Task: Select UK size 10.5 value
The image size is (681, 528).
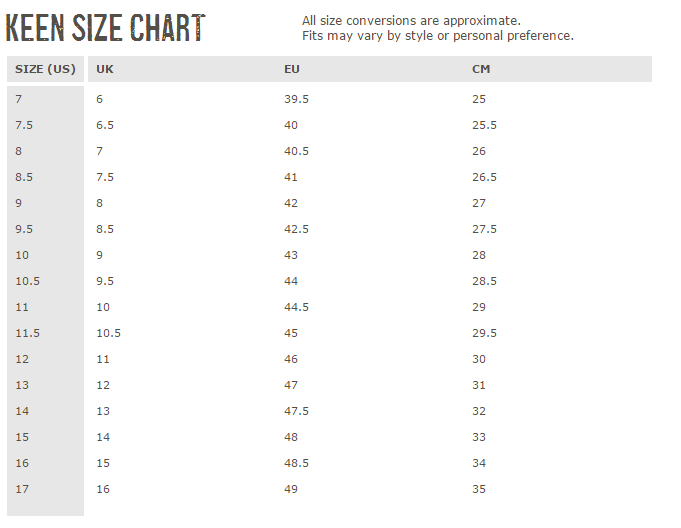Action: point(109,333)
